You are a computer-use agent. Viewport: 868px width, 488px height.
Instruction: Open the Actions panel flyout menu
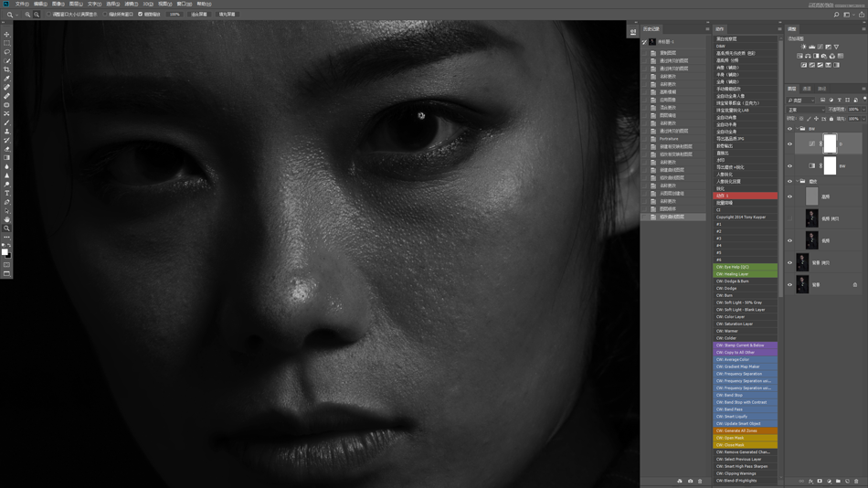pyautogui.click(x=779, y=29)
